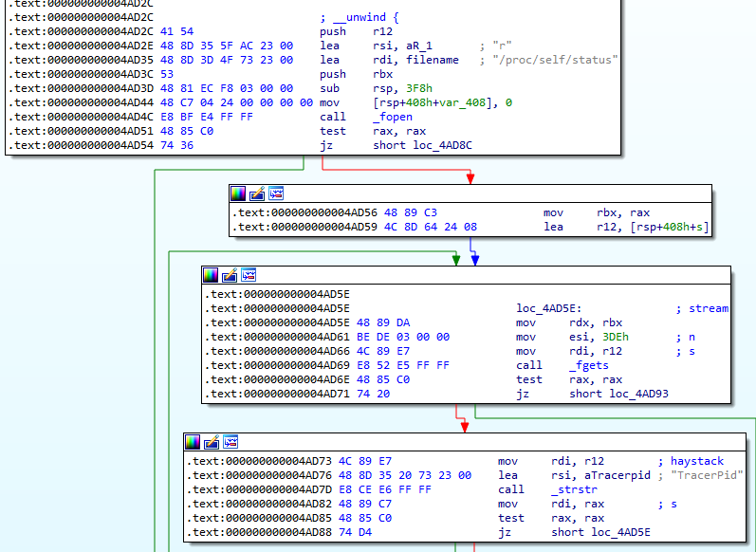Click the pencil edit icon on the 'mov rbx, rax' block
The width and height of the screenshot is (756, 552).
(257, 193)
